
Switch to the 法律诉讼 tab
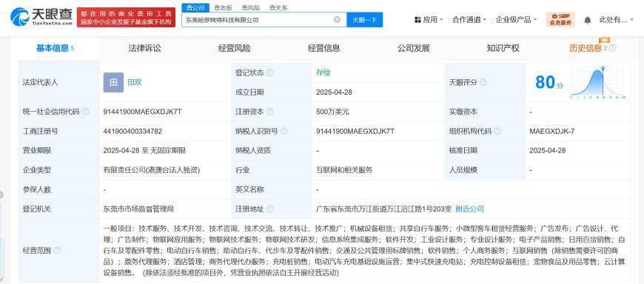point(144,48)
